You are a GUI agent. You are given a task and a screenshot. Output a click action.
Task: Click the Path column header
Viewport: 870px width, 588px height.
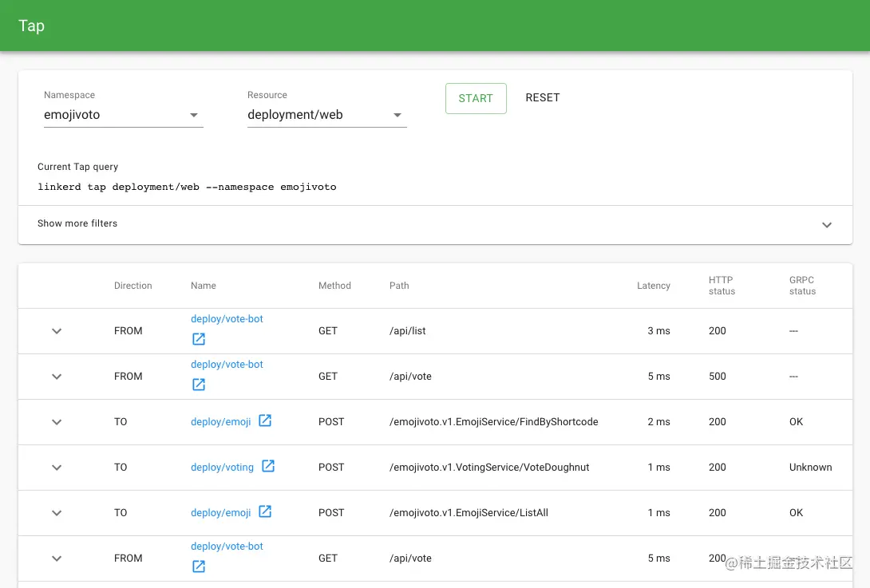point(399,286)
